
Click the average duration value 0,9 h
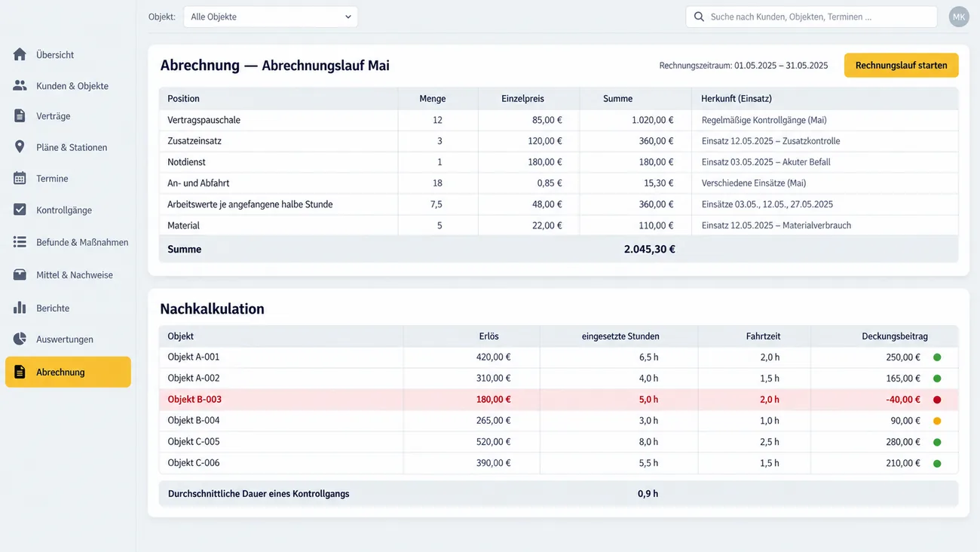[648, 494]
